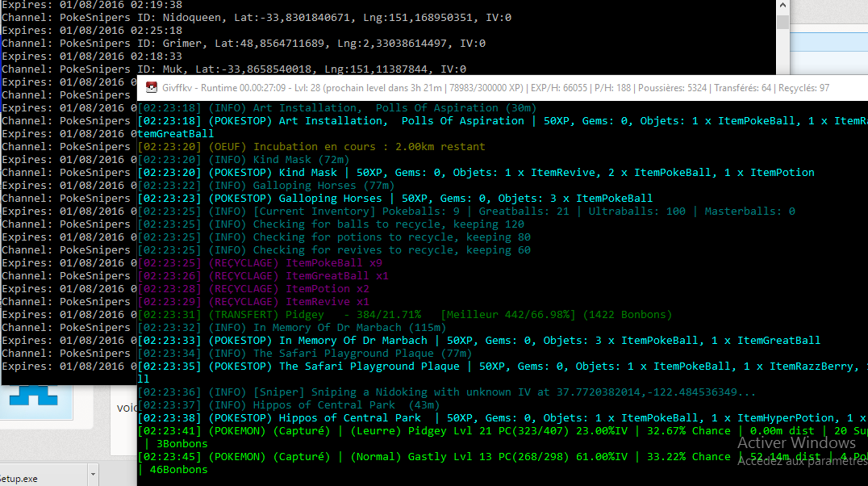Click the INFO Galloping Horses (77m) line
Viewport: 868px width, 486px height.
(x=266, y=186)
